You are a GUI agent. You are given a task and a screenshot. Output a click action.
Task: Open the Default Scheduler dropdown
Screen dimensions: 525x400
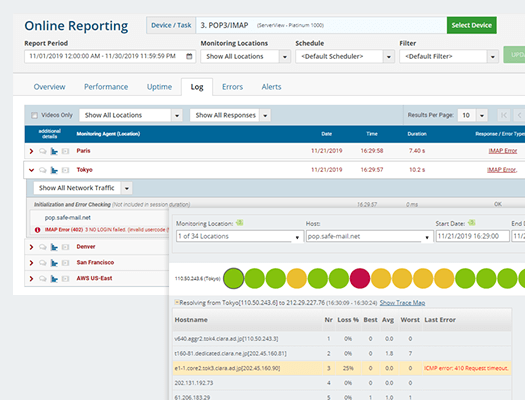click(x=345, y=57)
